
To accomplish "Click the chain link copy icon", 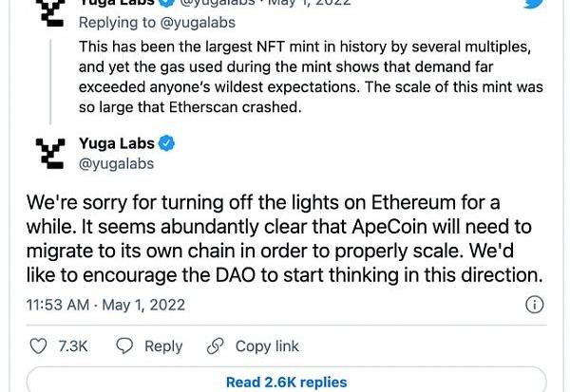I will [x=215, y=345].
